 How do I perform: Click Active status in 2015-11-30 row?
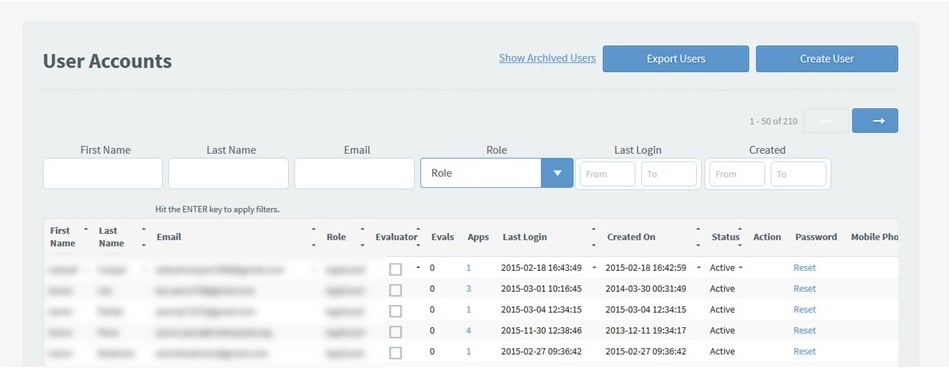[722, 330]
